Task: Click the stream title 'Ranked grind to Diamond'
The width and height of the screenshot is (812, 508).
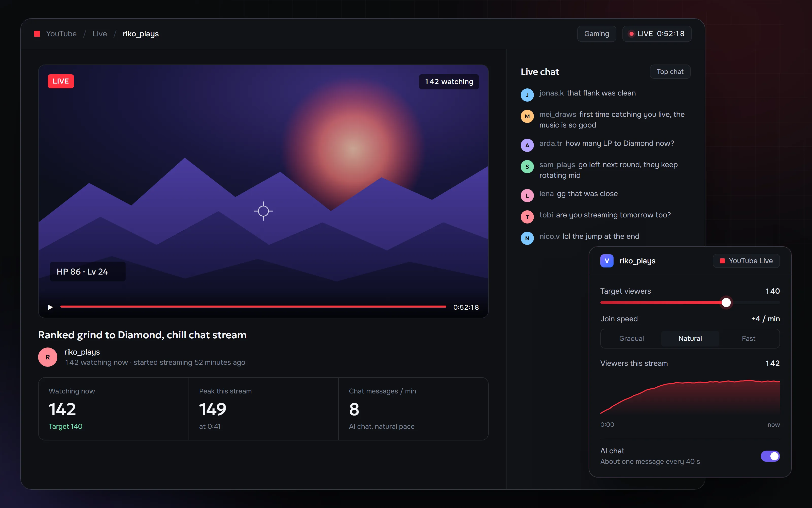Action: tap(142, 335)
